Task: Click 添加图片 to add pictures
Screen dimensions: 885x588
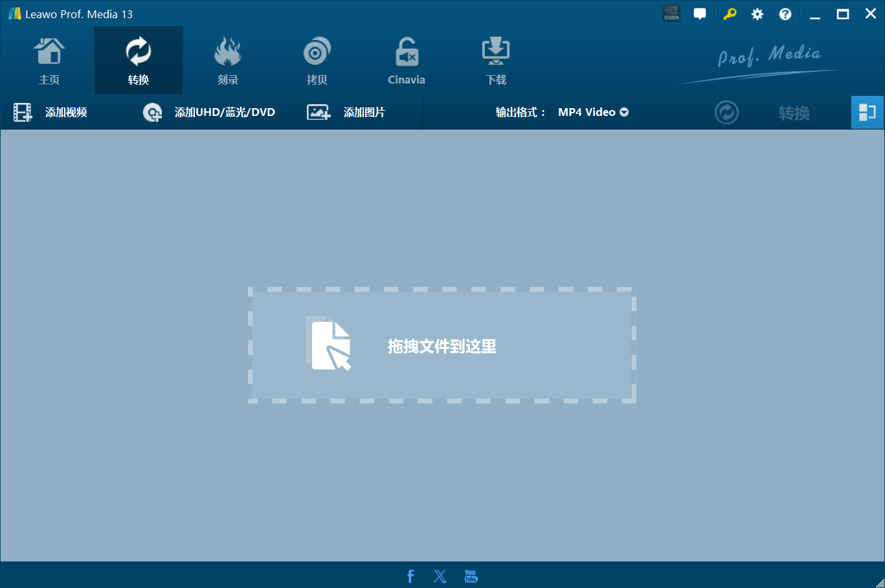Action: [x=358, y=111]
